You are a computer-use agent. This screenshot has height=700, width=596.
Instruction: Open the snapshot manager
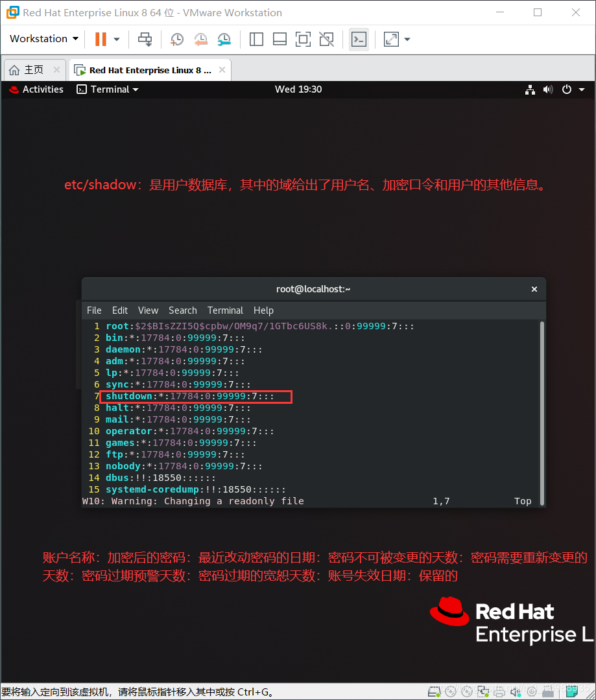(x=224, y=40)
